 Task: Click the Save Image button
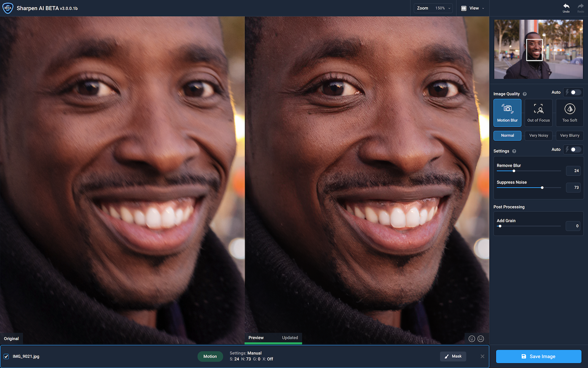coord(538,356)
